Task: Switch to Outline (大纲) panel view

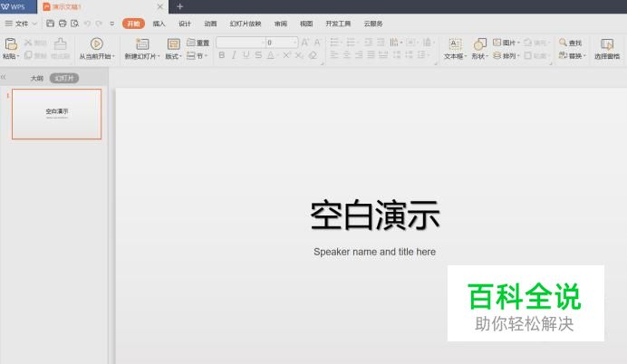Action: pyautogui.click(x=37, y=78)
